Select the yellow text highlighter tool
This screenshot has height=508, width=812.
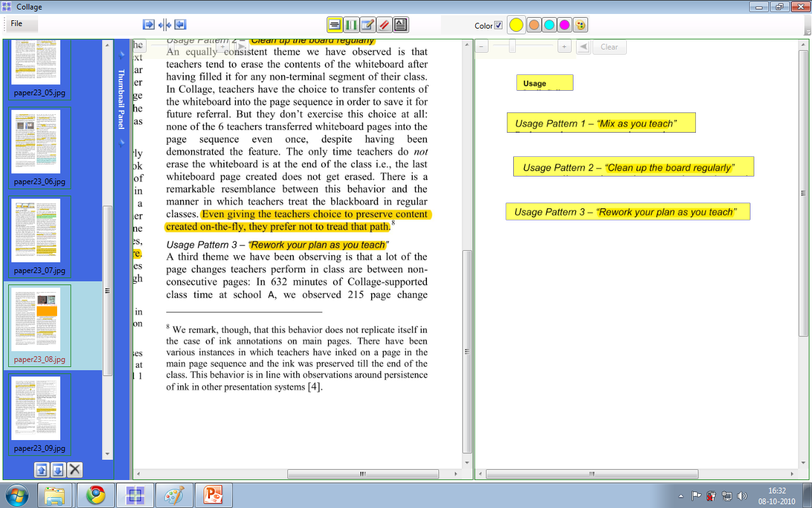point(335,25)
